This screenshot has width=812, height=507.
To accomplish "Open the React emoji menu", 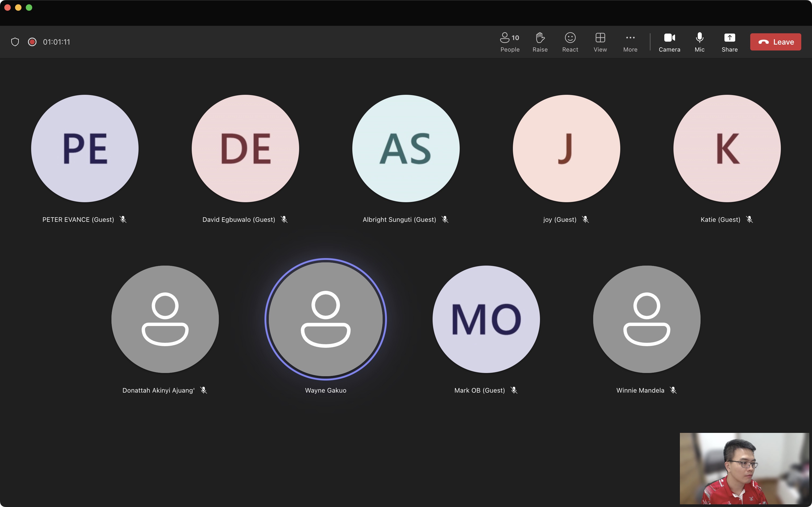I will 570,42.
